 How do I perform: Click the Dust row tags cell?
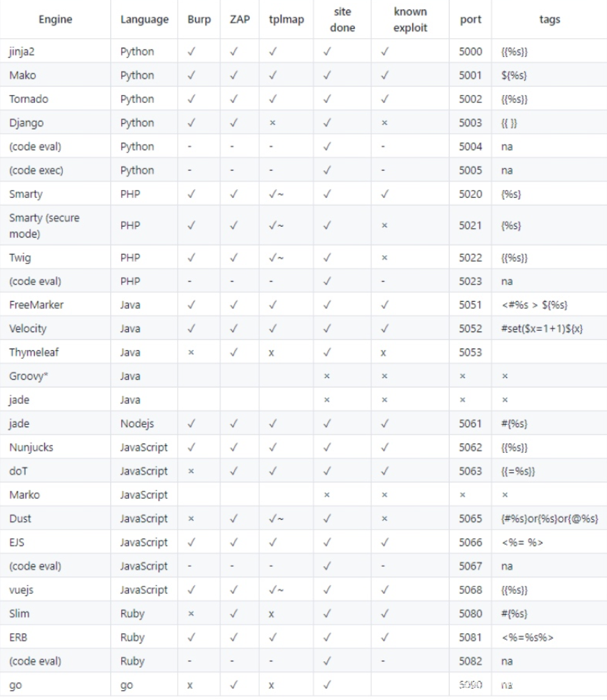549,519
